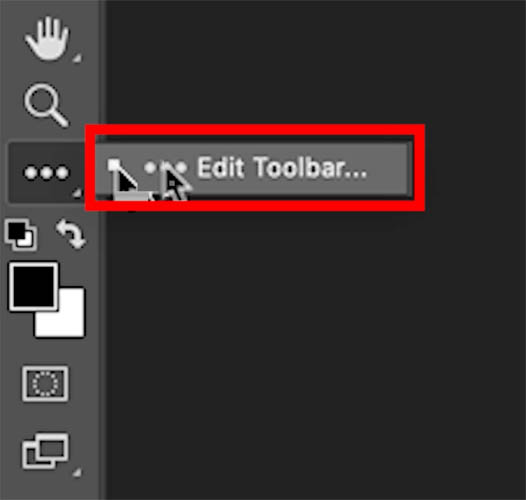The image size is (526, 500).
Task: Open the black foreground color swatch
Action: coord(33,286)
